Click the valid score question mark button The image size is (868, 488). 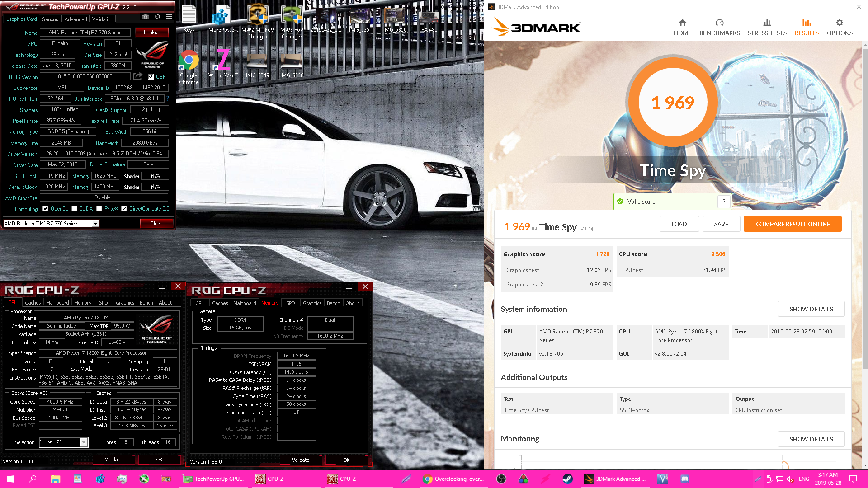(x=724, y=202)
